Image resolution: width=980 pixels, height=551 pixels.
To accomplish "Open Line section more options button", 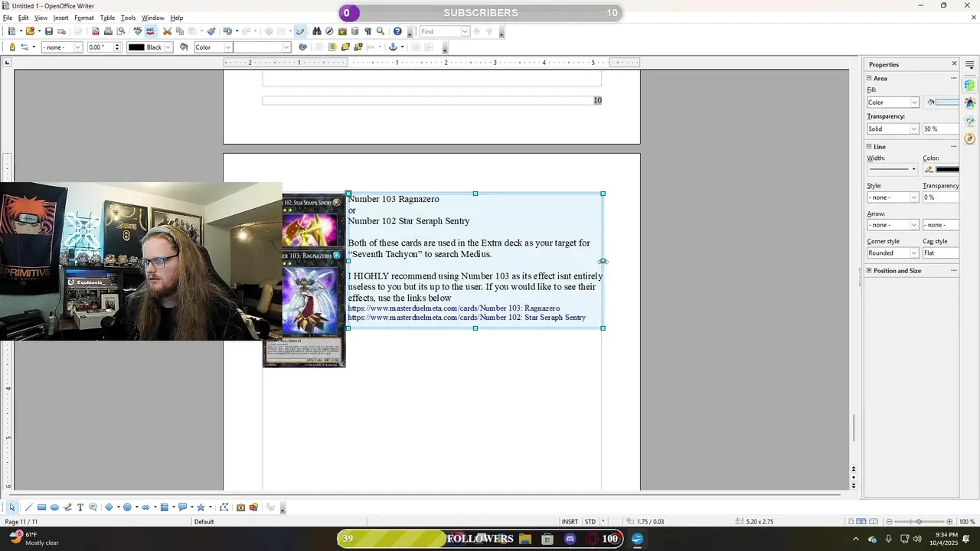I will pyautogui.click(x=954, y=146).
